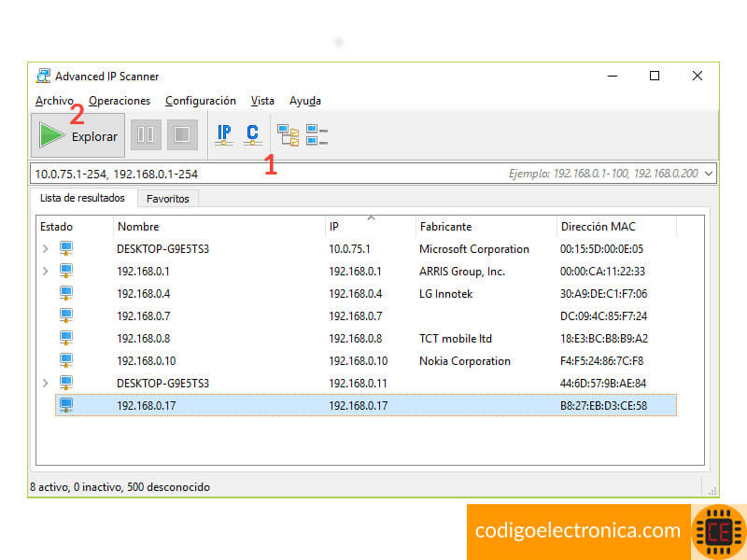The height and width of the screenshot is (560, 747).
Task: Click the computer icon for 192.168.0.10
Action: pos(66,360)
